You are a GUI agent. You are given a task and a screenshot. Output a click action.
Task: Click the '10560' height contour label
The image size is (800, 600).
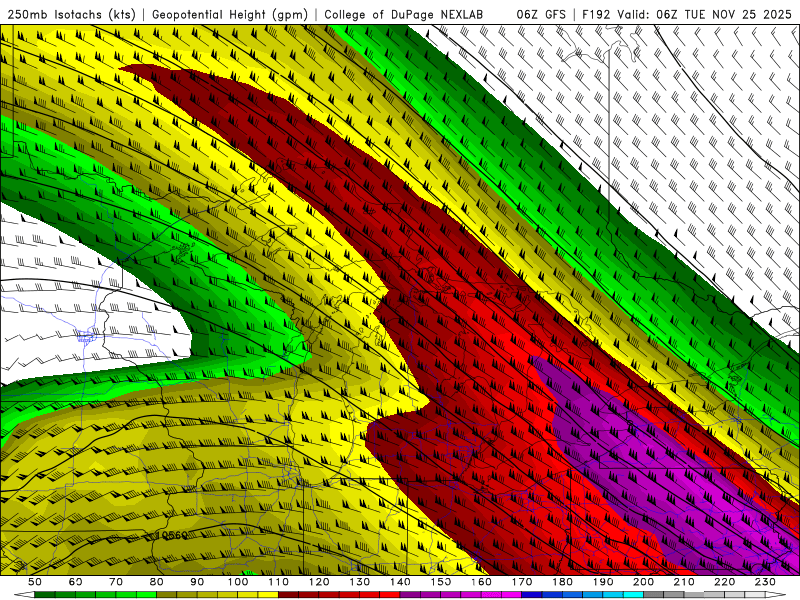[171, 535]
